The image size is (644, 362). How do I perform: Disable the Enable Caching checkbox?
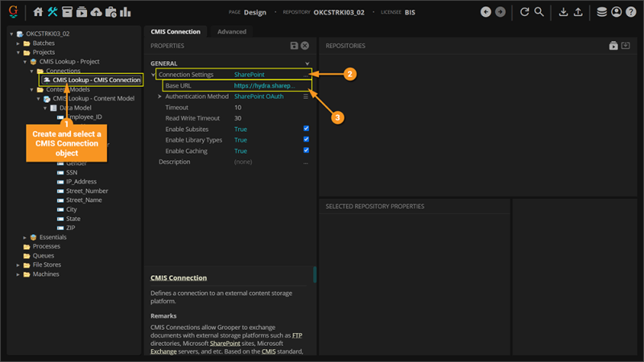pos(306,151)
